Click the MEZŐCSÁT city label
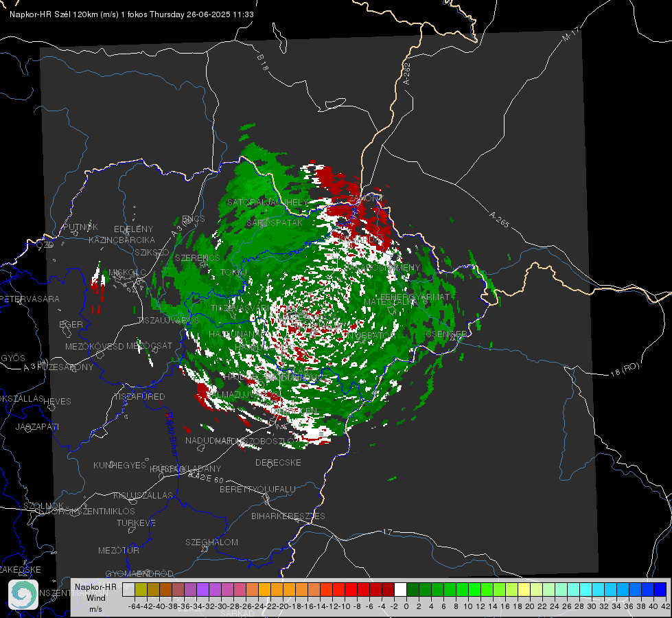672x618 pixels. [x=149, y=345]
